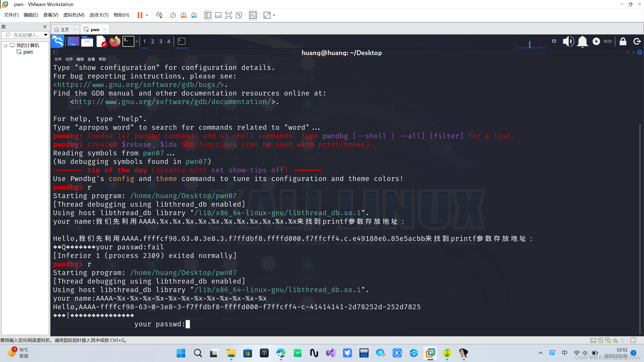This screenshot has height=362, width=644.
Task: Click the VMware pause virtual machine button
Action: 140,15
